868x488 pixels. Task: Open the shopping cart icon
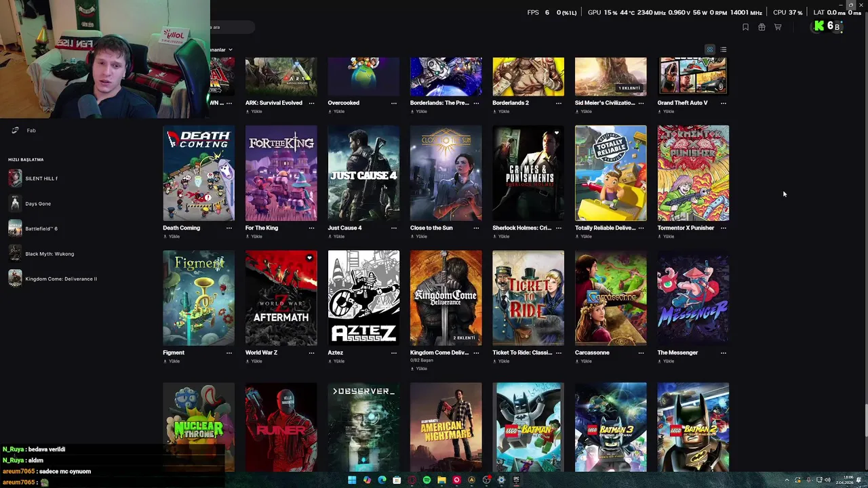778,27
